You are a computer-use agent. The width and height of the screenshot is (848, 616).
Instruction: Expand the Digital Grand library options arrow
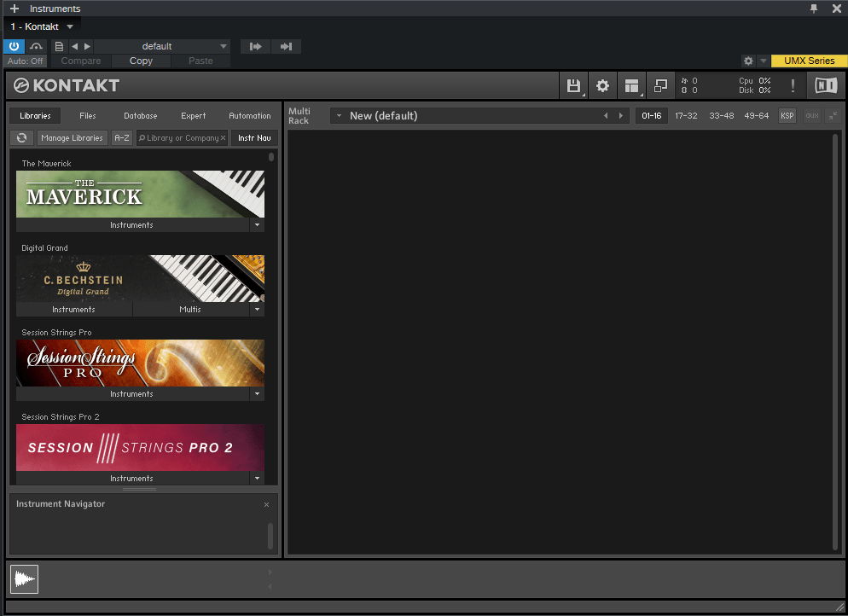(257, 310)
